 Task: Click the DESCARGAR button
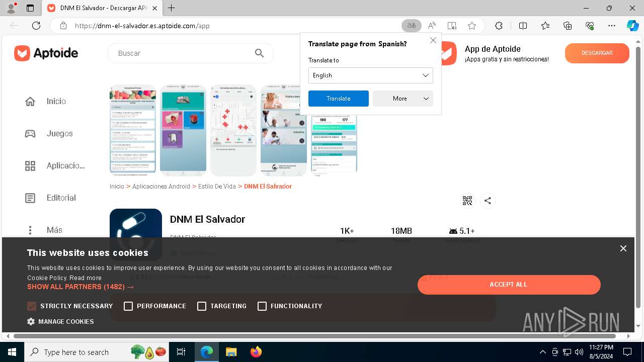[597, 53]
